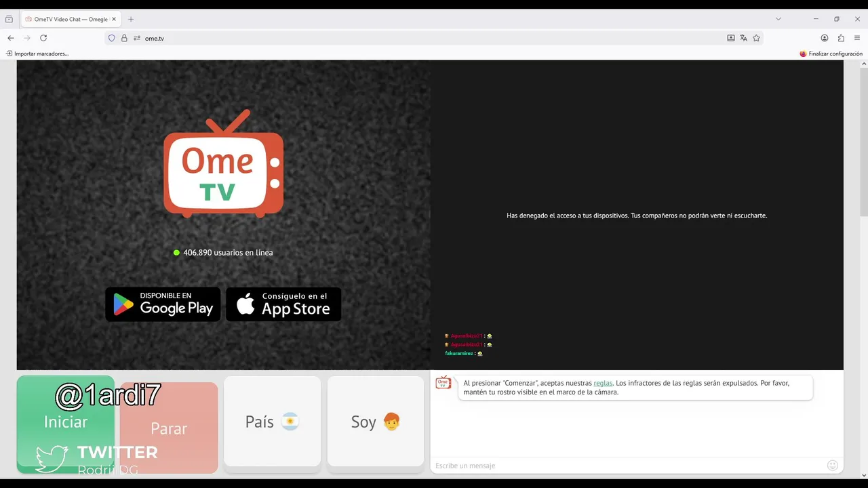Click Finalizar configuración button
Viewport: 868px width, 488px height.
click(831, 54)
